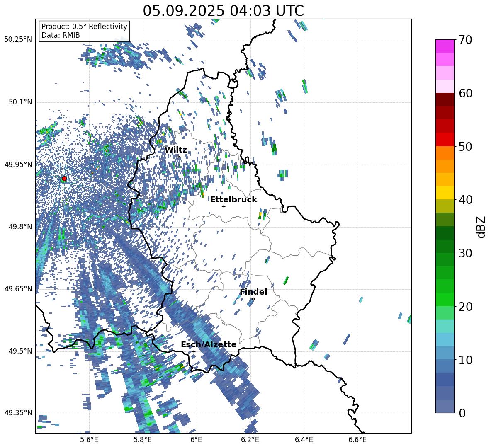
Task: Click the red radar site marker
Action: click(x=64, y=178)
